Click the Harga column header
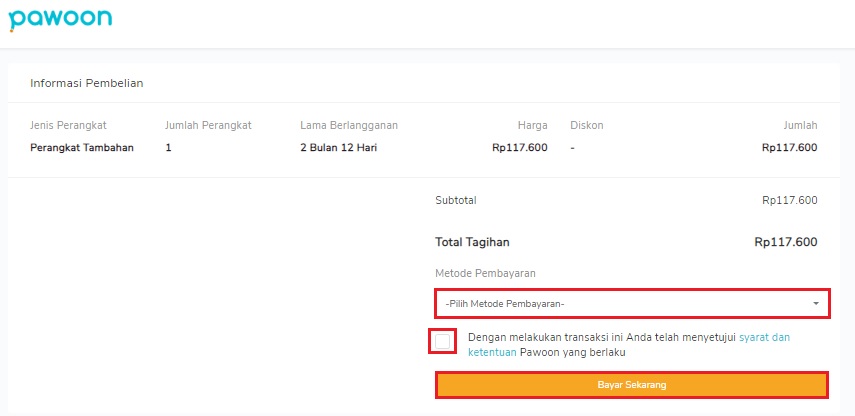Viewport: 855px width, 416px height. tap(533, 125)
